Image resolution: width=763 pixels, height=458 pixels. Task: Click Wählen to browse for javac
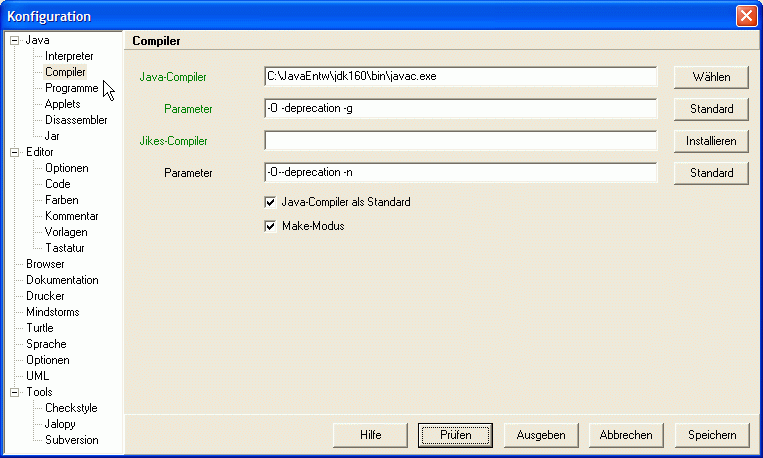(x=711, y=77)
